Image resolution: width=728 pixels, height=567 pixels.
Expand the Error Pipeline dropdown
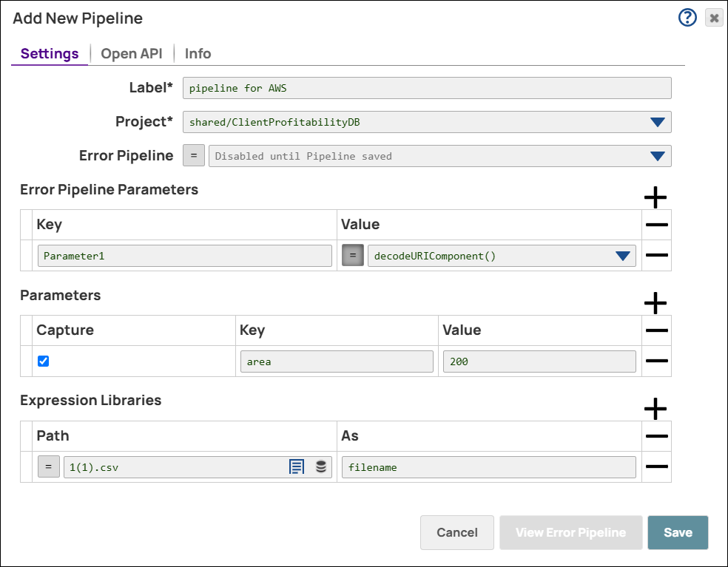(657, 156)
